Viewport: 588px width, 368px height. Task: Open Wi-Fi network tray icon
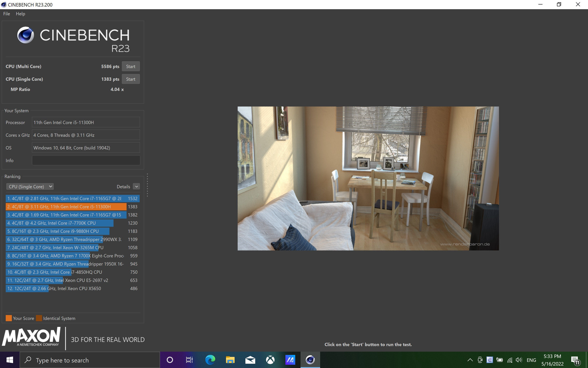click(510, 360)
